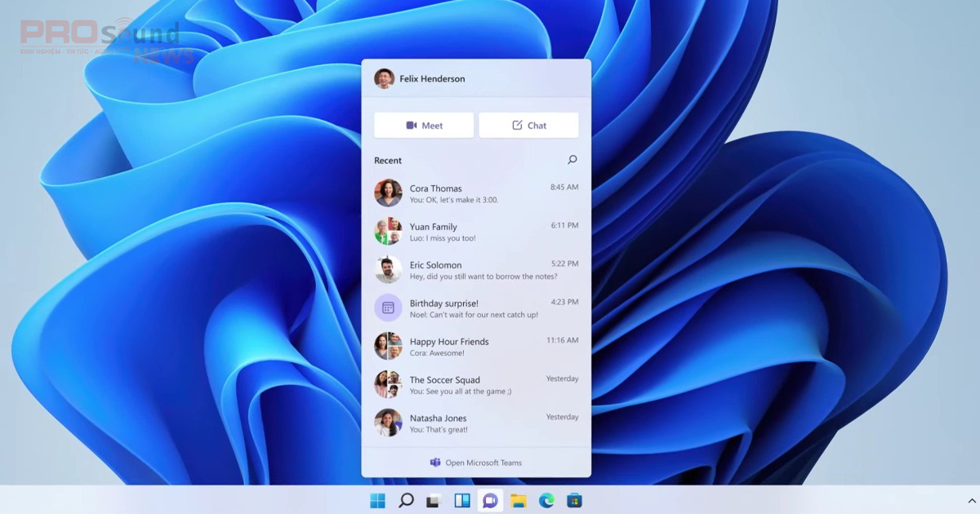Launch Microsoft Edge from taskbar

click(546, 500)
